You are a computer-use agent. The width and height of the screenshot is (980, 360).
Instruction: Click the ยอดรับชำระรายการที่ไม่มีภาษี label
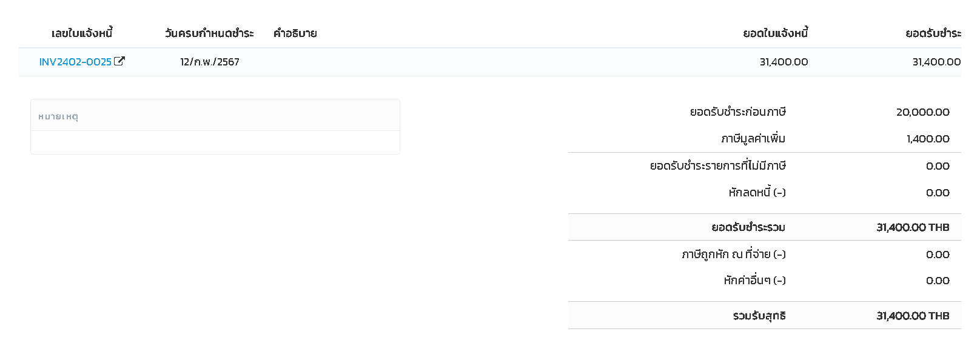coord(718,165)
